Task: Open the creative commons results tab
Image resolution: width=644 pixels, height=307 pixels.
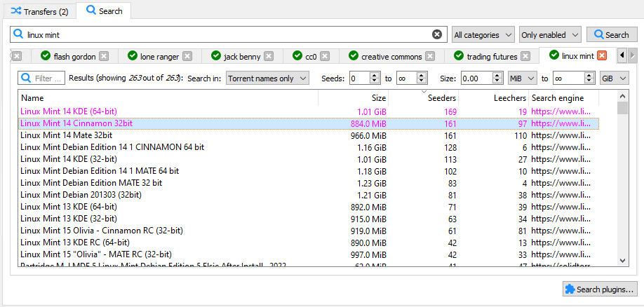Action: 391,56
